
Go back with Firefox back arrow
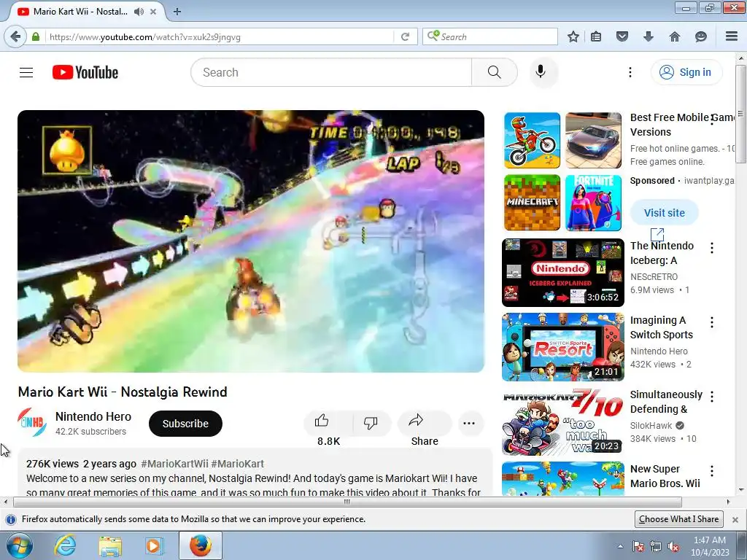pyautogui.click(x=15, y=36)
